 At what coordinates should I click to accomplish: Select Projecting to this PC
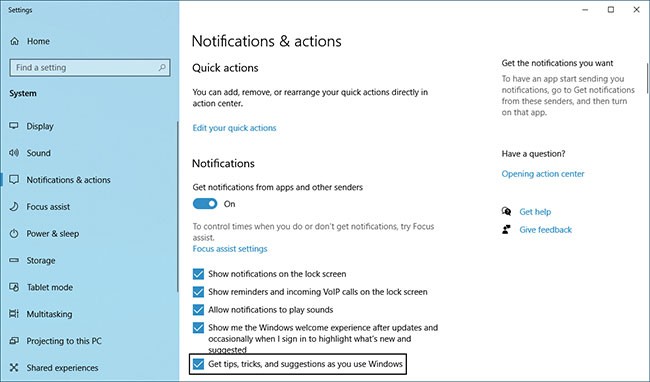(x=64, y=341)
